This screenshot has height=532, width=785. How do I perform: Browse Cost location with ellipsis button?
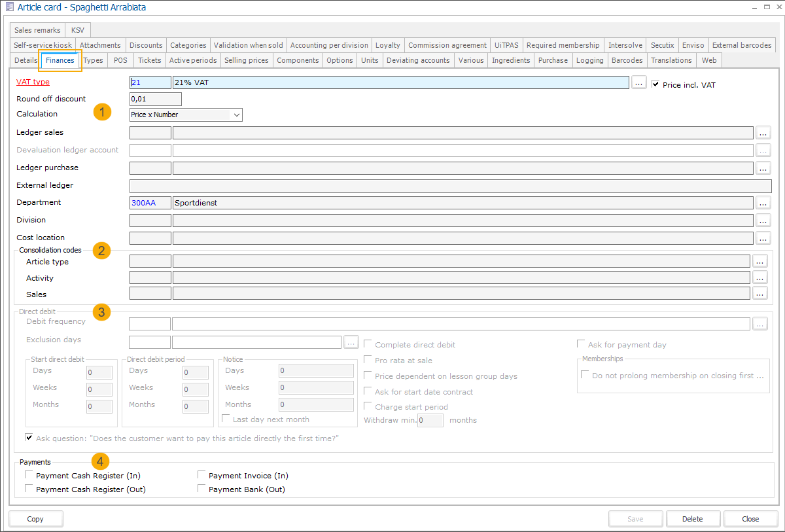pyautogui.click(x=763, y=238)
